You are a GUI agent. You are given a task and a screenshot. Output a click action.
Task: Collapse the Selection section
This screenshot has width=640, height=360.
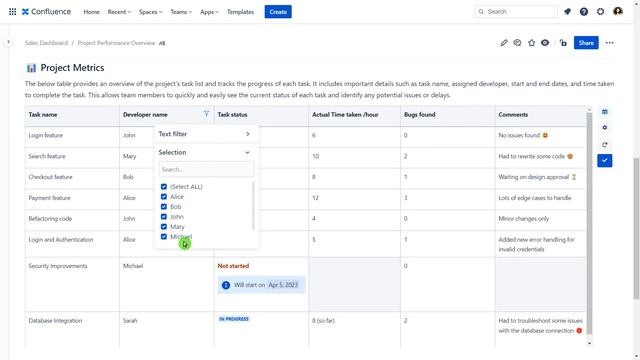point(206,152)
